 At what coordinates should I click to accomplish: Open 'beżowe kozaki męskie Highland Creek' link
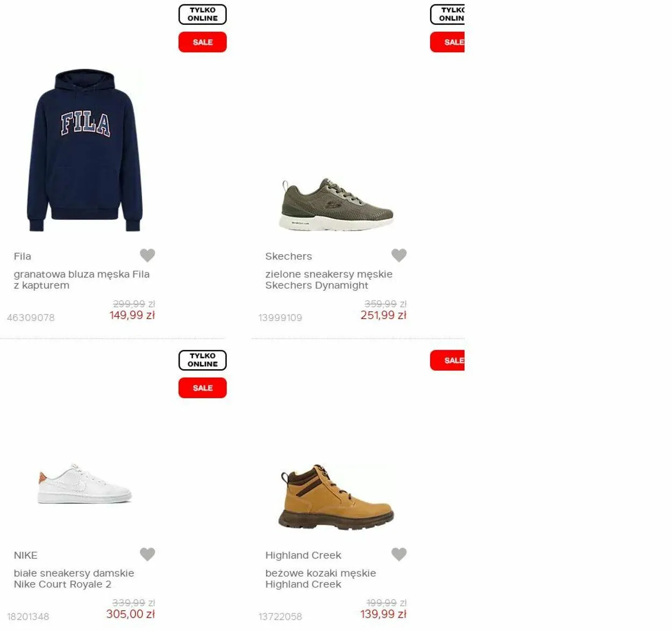pyautogui.click(x=321, y=578)
